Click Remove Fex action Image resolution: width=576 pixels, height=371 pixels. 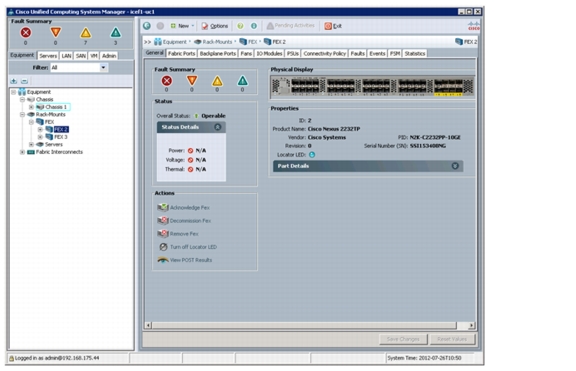click(178, 234)
